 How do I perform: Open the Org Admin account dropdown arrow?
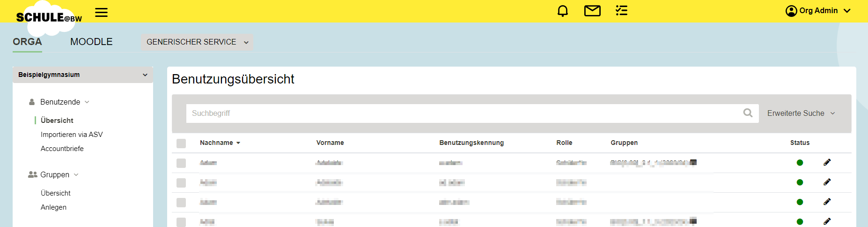[847, 11]
